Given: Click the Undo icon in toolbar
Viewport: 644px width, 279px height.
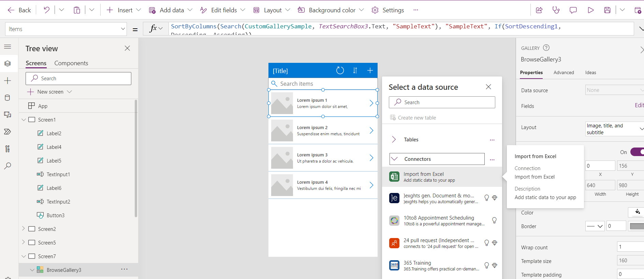Looking at the screenshot, I should click(47, 10).
